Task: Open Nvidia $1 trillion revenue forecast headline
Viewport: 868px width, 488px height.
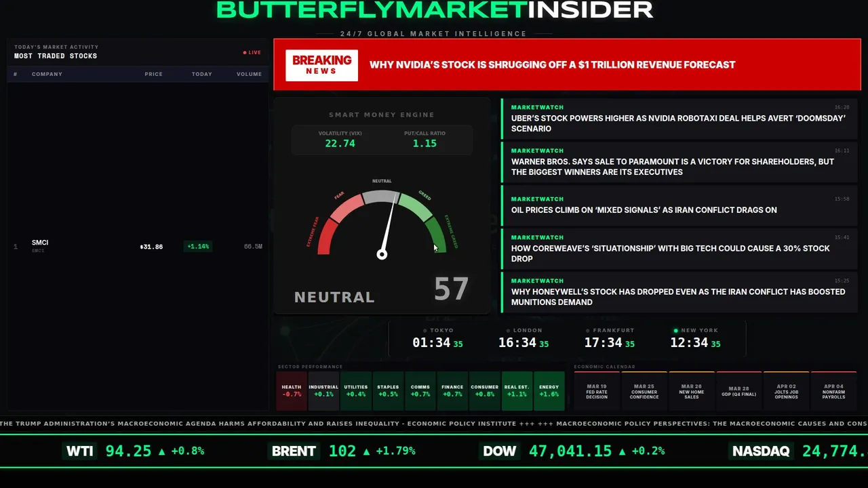Action: pos(552,65)
